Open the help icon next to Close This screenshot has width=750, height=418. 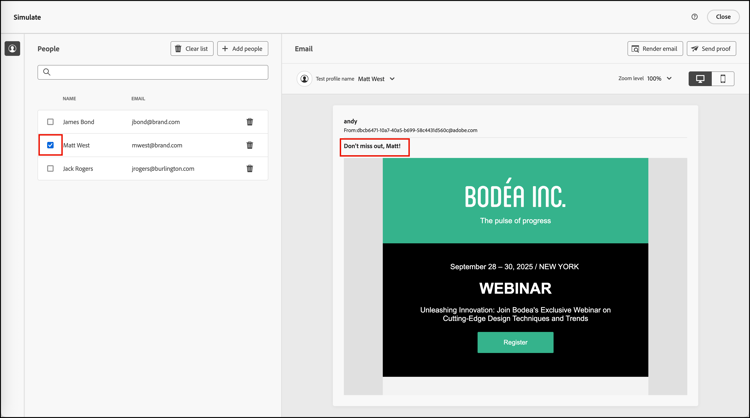[x=694, y=17]
